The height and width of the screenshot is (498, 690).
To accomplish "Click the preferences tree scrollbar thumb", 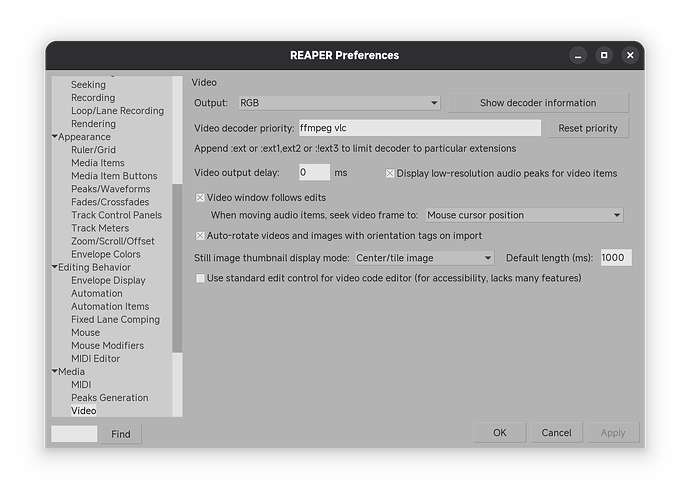I will 177,268.
